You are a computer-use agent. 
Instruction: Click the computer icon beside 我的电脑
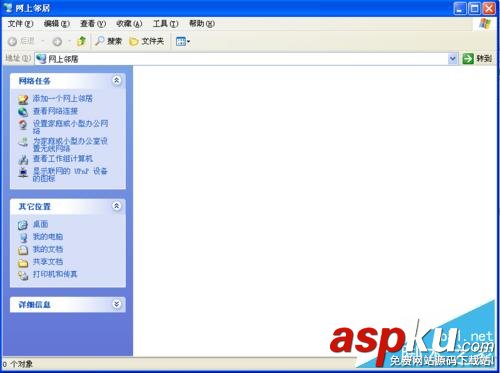point(23,238)
